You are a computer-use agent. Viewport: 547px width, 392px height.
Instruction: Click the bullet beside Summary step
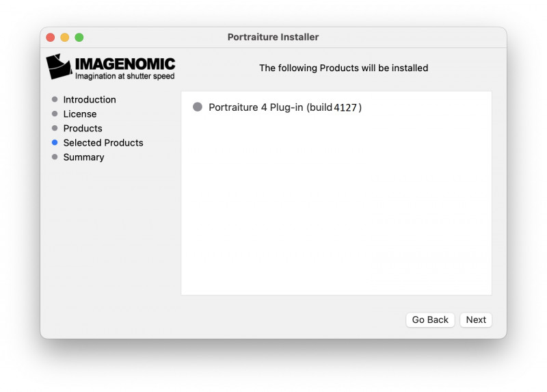(x=55, y=157)
